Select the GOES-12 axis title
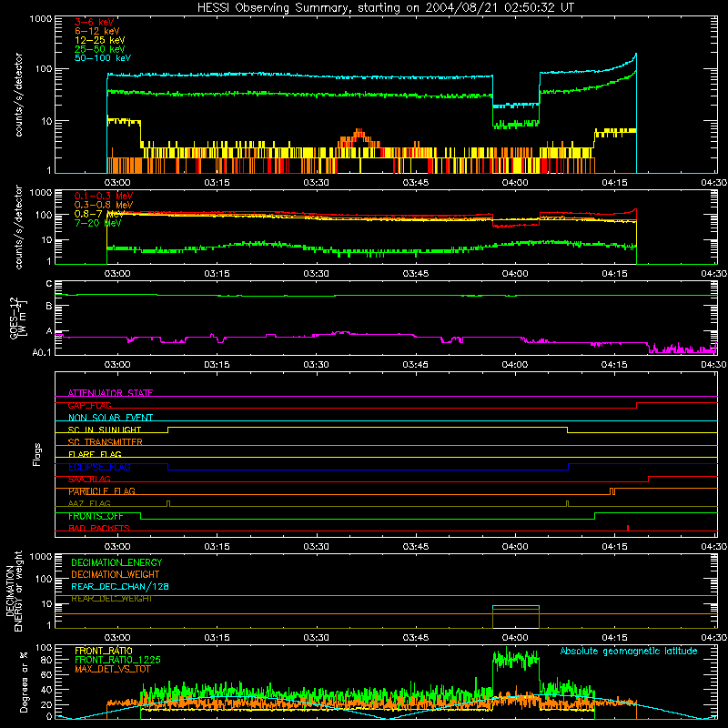This screenshot has width=728, height=728. click(17, 318)
